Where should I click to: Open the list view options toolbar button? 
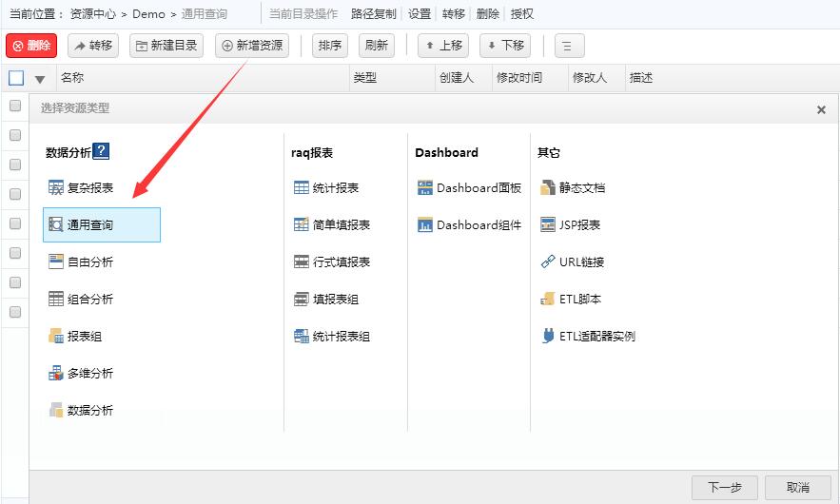(x=569, y=46)
